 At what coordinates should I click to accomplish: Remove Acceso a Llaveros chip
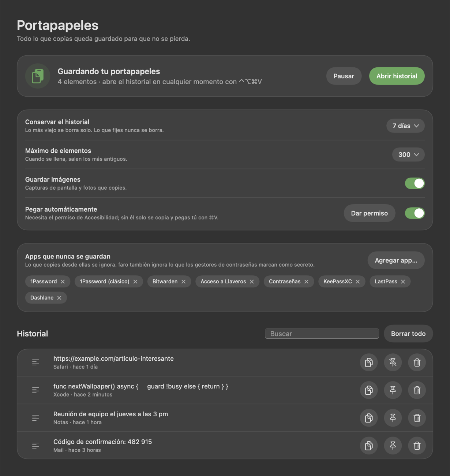[252, 282]
